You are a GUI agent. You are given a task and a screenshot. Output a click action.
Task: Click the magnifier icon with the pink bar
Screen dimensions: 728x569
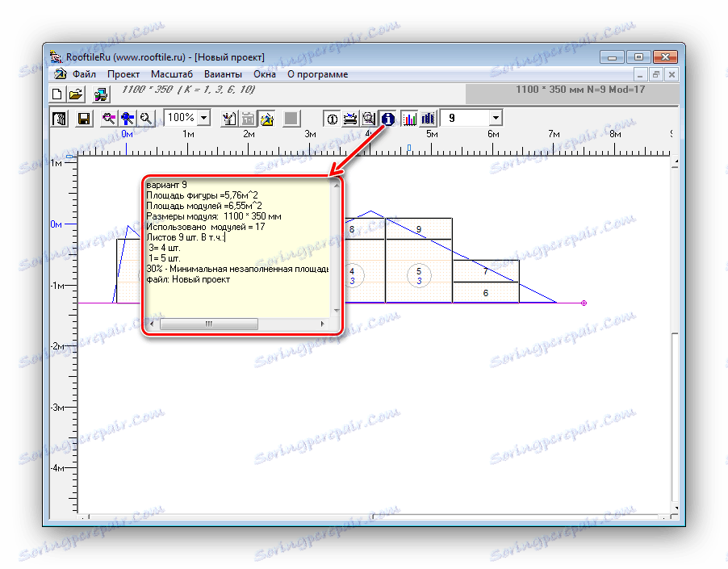click(x=109, y=119)
